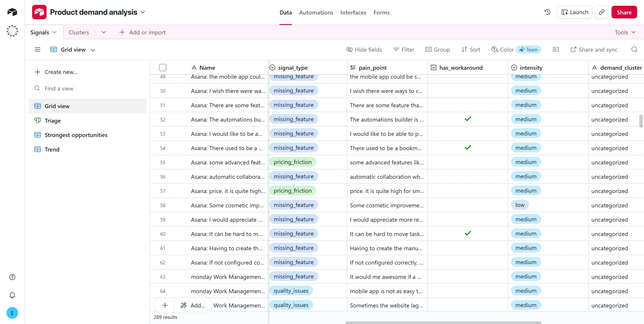Switch to the Interfaces tab
644x324 pixels.
tap(353, 13)
